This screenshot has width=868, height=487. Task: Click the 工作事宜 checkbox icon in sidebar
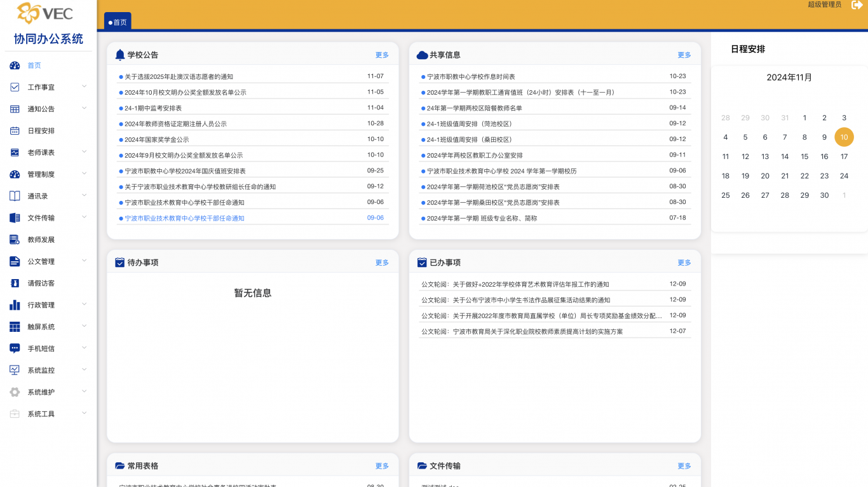pyautogui.click(x=15, y=87)
